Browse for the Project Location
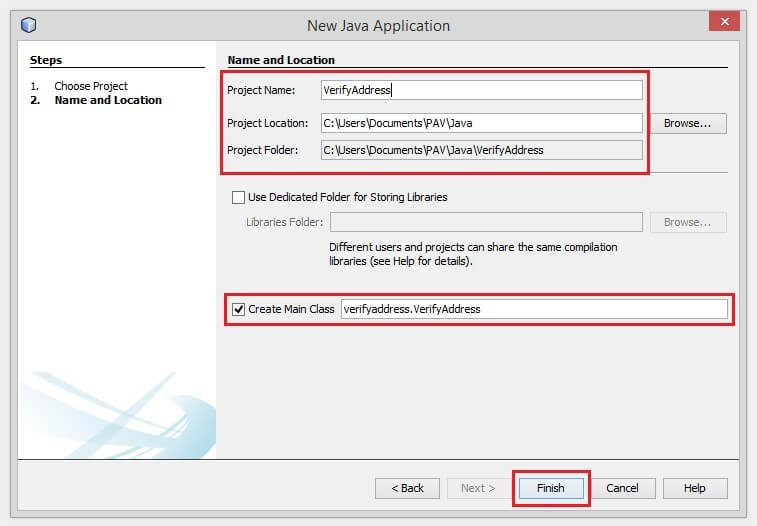 tap(688, 123)
